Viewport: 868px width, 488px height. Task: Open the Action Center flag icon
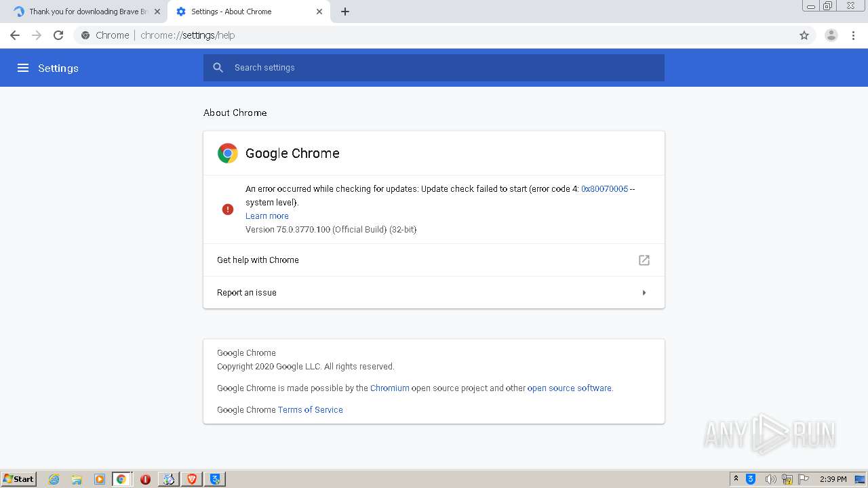point(804,479)
